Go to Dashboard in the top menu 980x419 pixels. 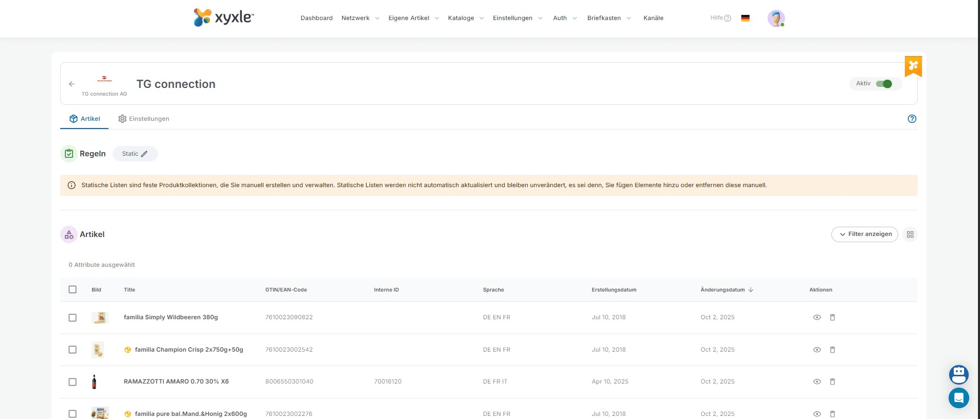pos(316,18)
